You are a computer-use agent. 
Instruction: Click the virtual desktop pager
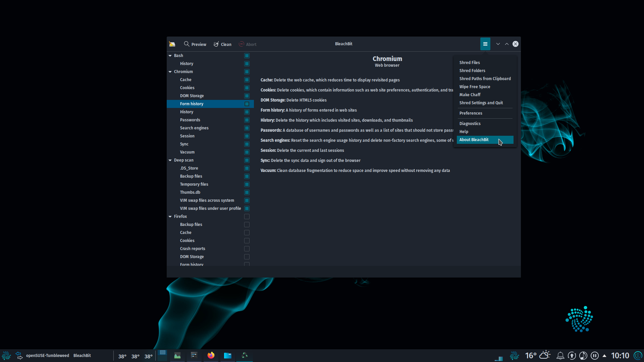point(162,355)
